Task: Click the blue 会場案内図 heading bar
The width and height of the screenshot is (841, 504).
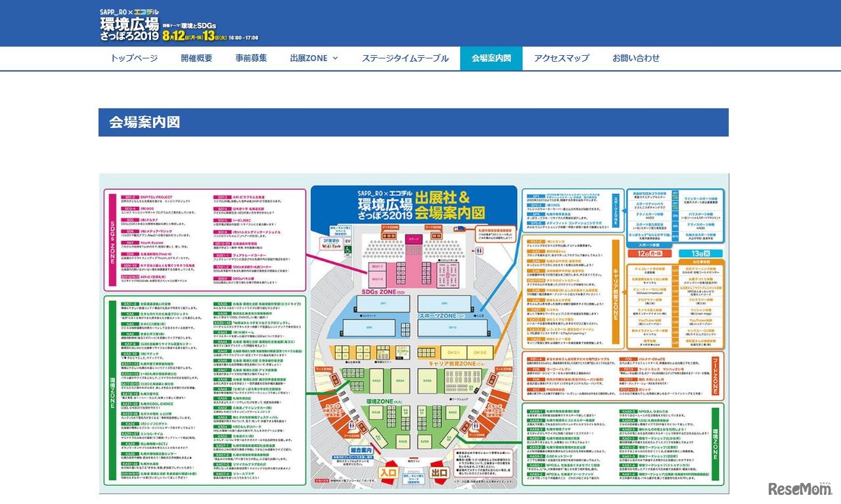Action: [x=413, y=122]
